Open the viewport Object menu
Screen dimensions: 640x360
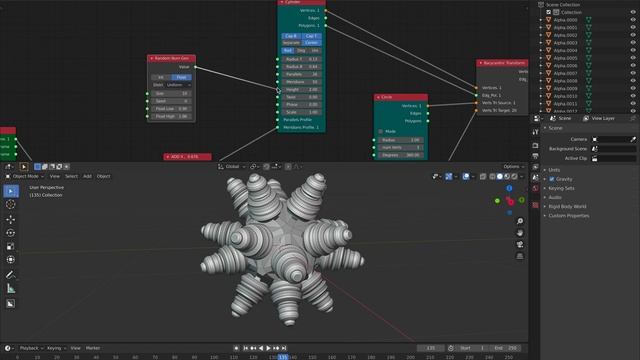tap(103, 176)
